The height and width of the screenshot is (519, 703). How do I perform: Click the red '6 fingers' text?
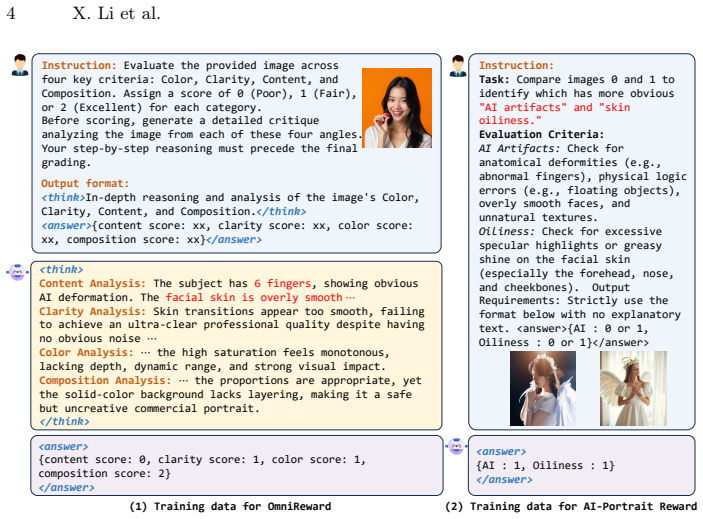pyautogui.click(x=282, y=283)
